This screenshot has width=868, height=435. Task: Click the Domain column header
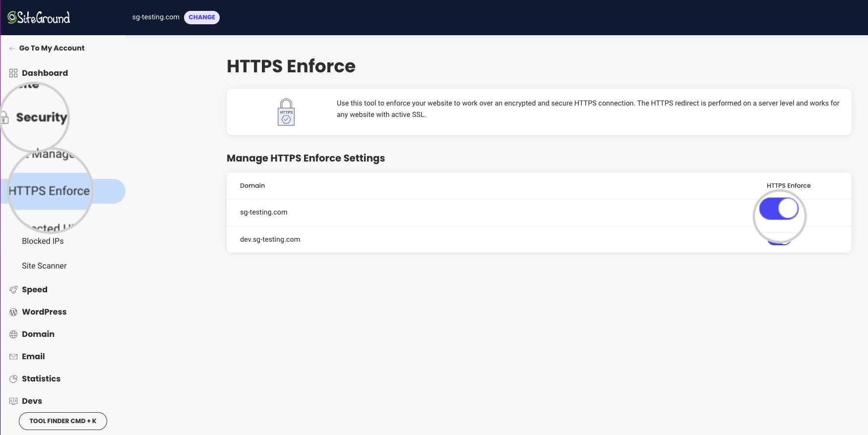tap(252, 186)
